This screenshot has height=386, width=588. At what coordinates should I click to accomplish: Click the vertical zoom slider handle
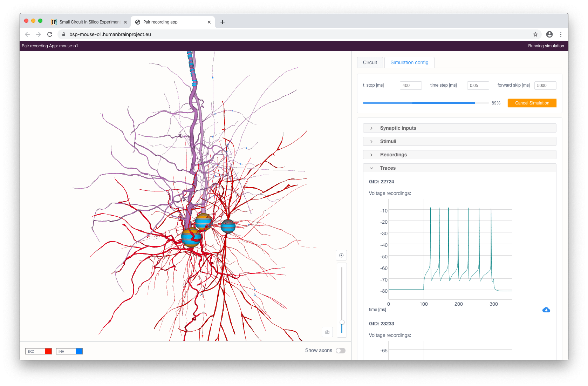click(342, 322)
